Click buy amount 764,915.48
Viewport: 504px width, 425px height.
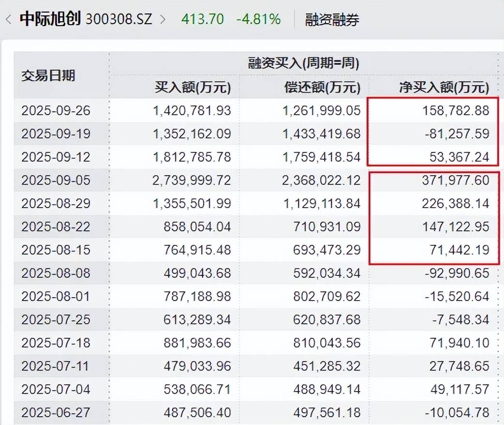(x=197, y=250)
